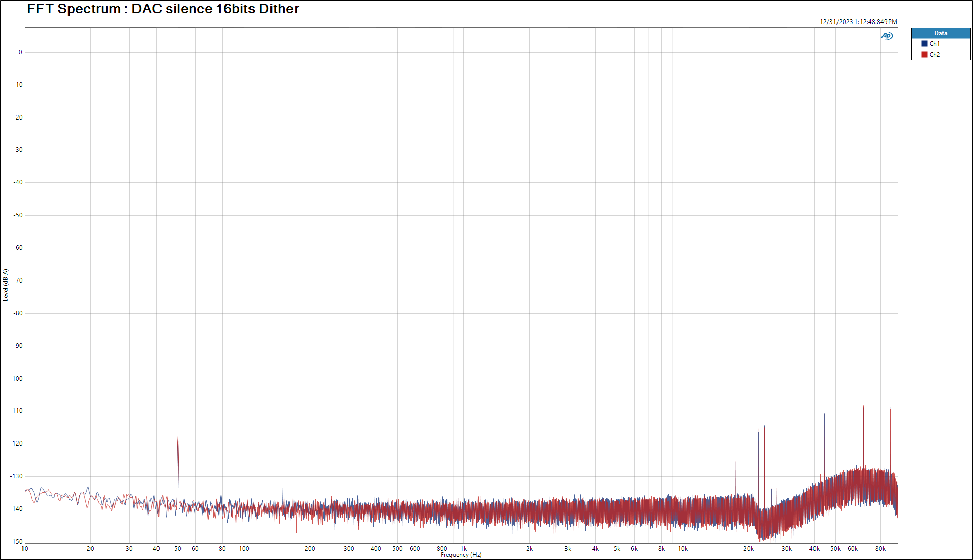Click the tip of the 50 Hz spike

coord(178,437)
